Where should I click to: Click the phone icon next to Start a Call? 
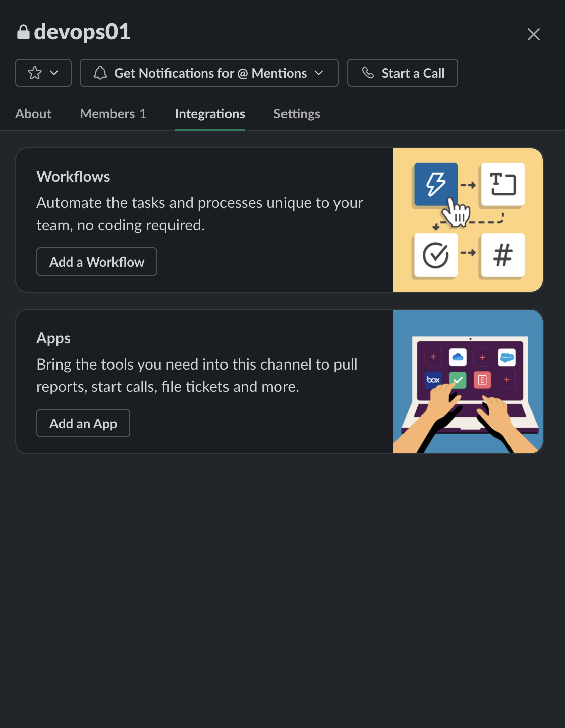368,73
